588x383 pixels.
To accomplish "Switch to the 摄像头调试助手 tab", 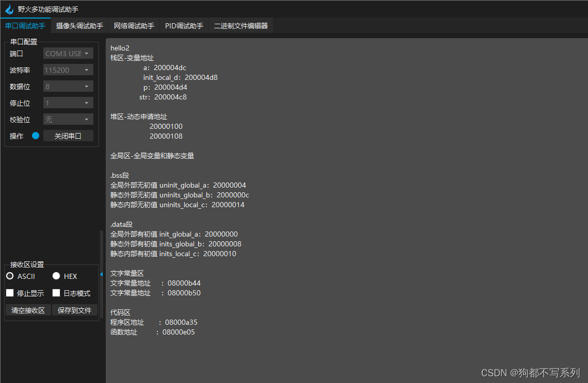I will coord(79,26).
